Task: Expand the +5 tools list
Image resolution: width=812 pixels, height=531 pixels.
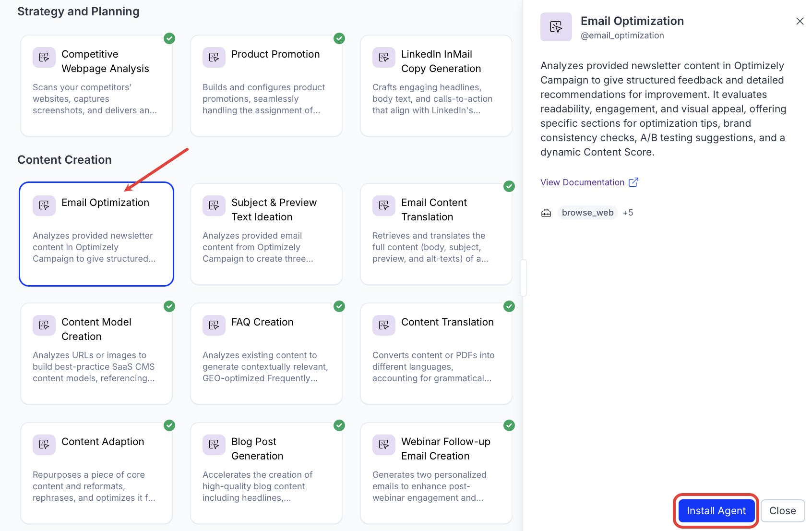Action: pyautogui.click(x=628, y=212)
